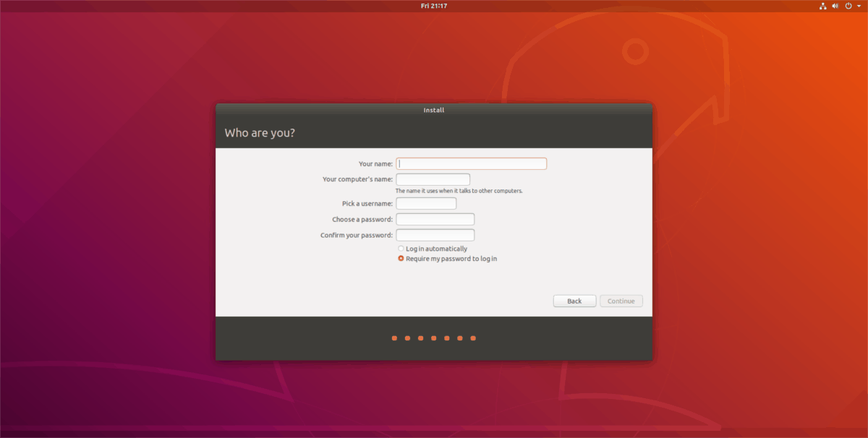Click the last progress dot indicator
The image size is (868, 438).
(x=472, y=338)
